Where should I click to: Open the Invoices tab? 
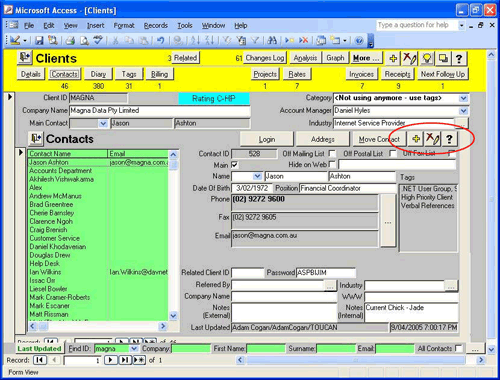(x=362, y=74)
